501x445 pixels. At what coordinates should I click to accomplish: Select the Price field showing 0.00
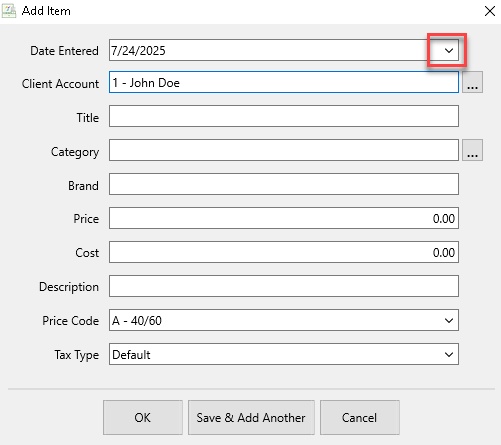tap(284, 218)
